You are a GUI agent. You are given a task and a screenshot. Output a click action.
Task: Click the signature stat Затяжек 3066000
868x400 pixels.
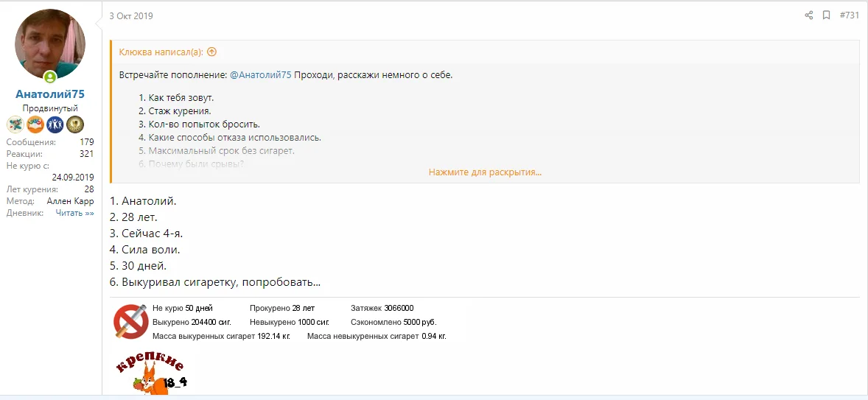(382, 308)
